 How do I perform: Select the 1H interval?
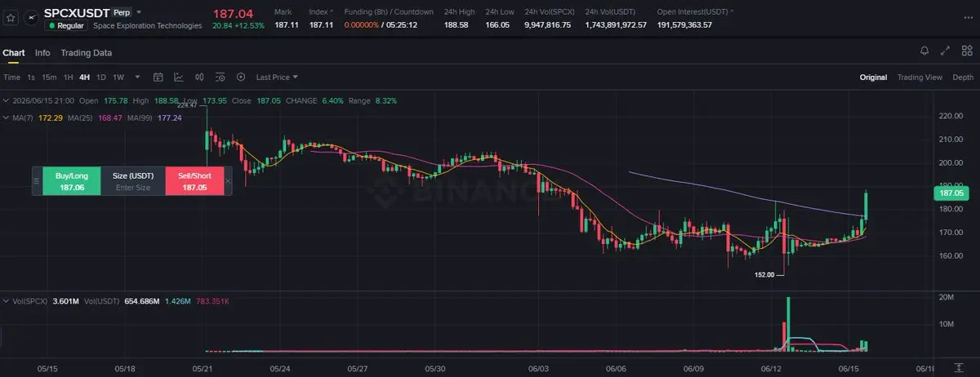(69, 78)
